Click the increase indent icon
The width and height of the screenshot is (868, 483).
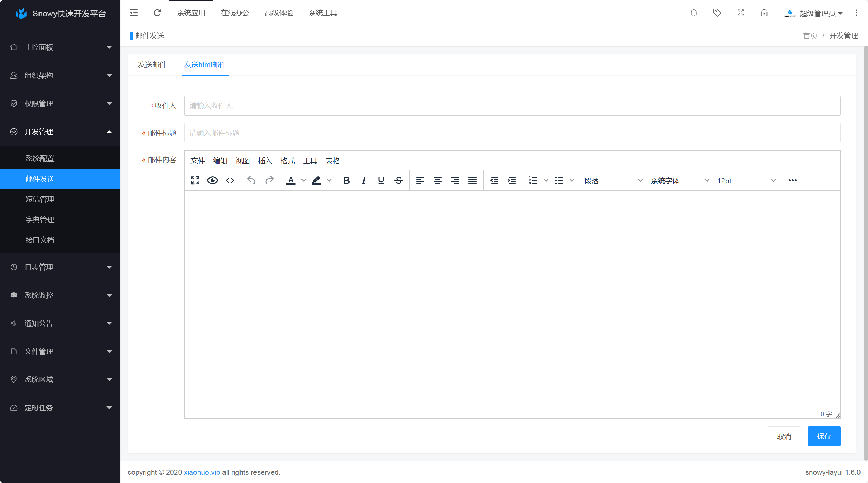(512, 180)
